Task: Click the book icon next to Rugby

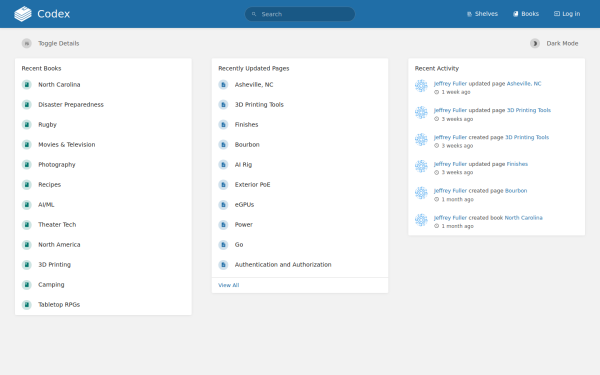Action: tap(26, 125)
